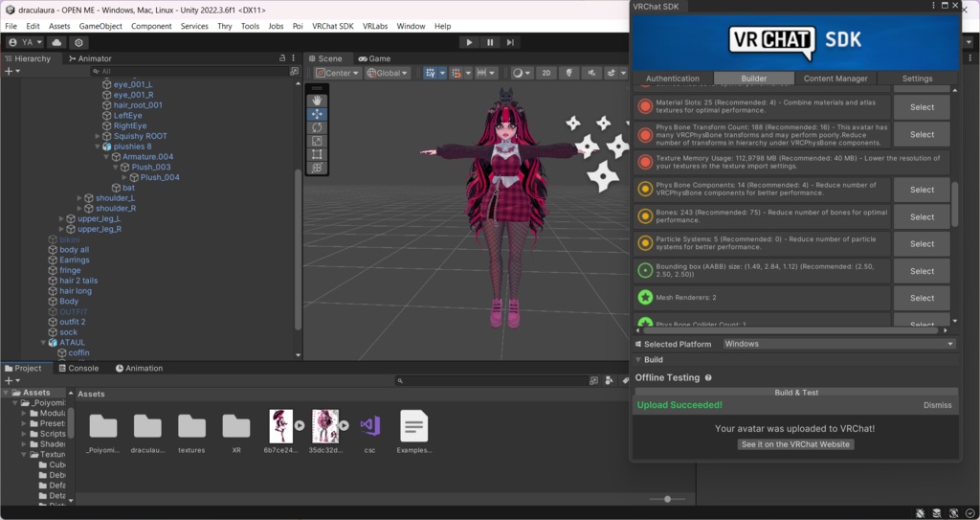The height and width of the screenshot is (520, 980).
Task: Open the Console tab
Action: point(78,368)
